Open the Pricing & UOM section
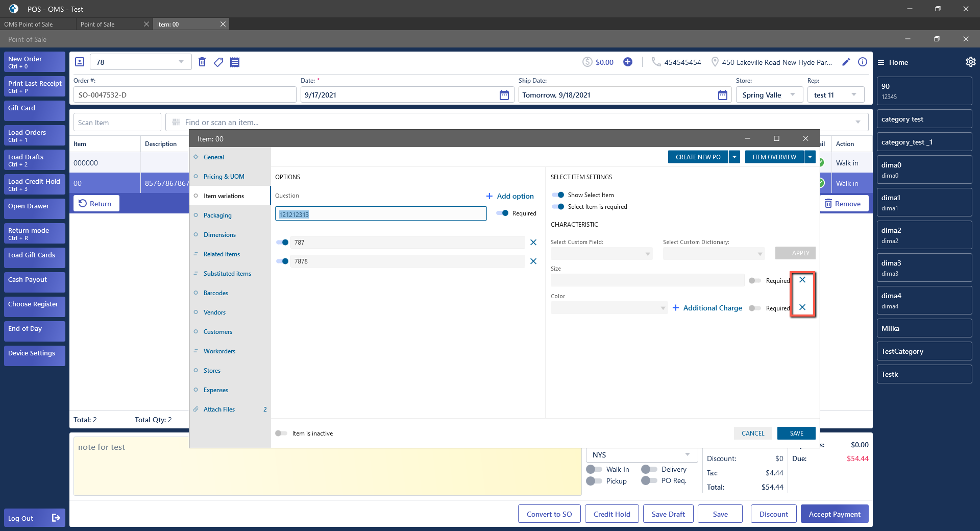 click(224, 177)
